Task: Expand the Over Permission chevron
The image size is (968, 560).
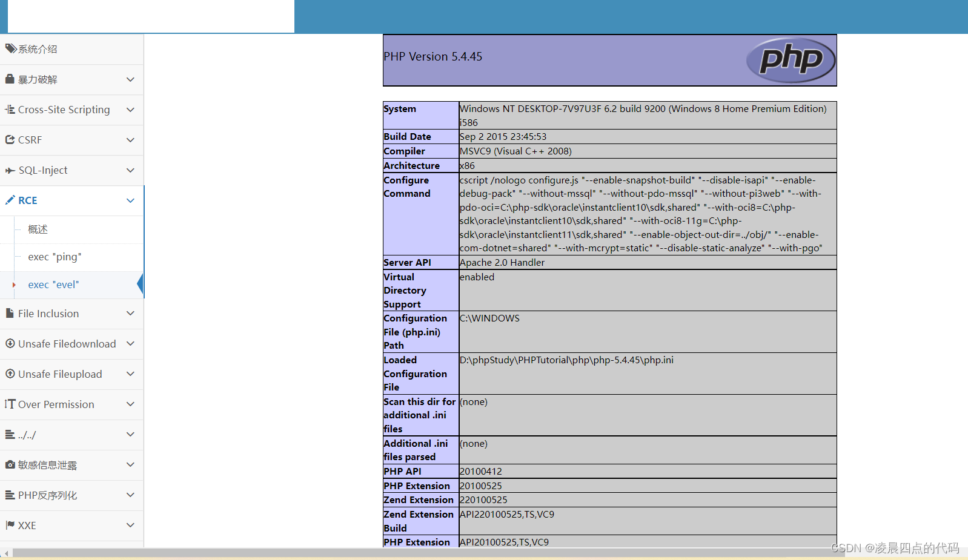Action: coord(130,404)
